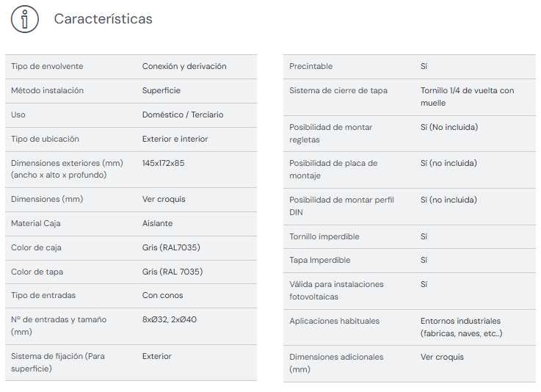Select the 'Gris (RAL7035)' box color value

170,247
